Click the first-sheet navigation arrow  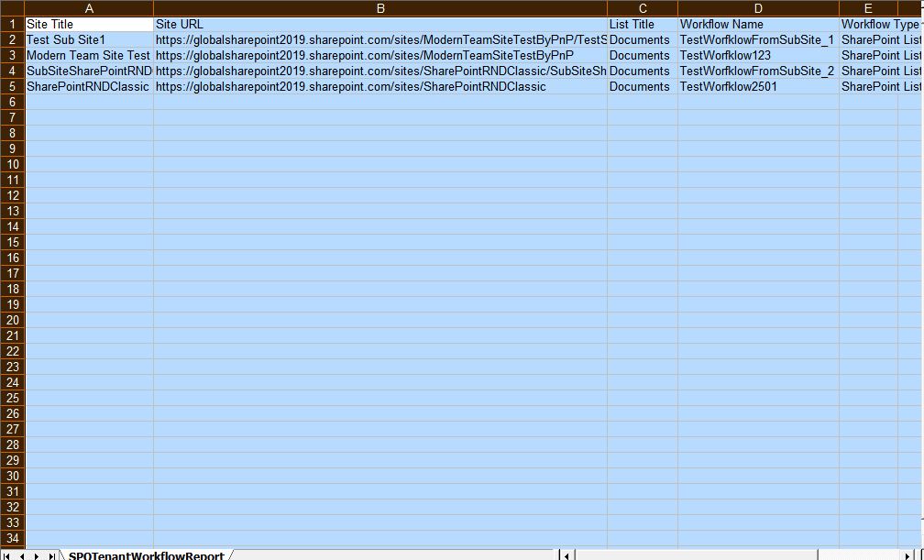point(7,555)
